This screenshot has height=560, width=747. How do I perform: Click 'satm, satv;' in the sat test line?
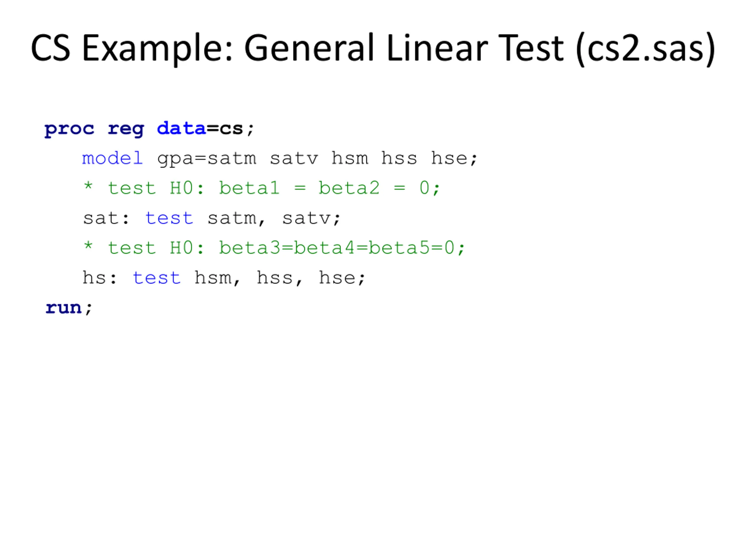pos(273,219)
